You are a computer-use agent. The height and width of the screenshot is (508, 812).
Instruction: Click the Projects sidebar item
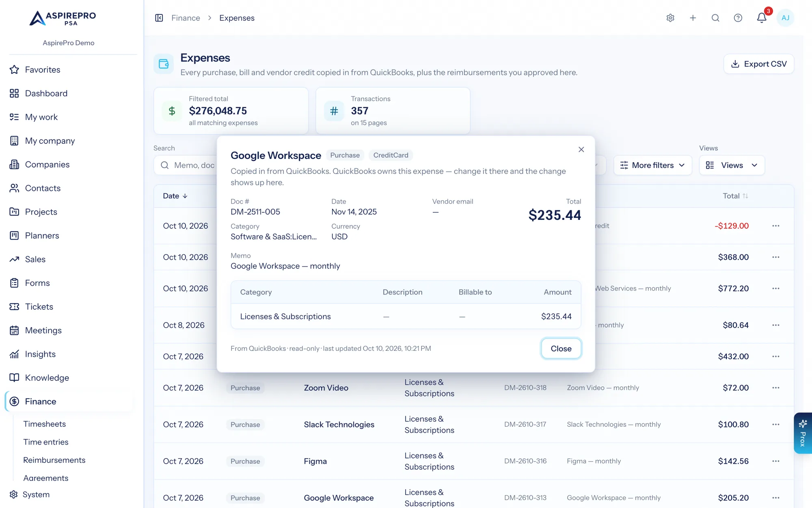(x=41, y=212)
